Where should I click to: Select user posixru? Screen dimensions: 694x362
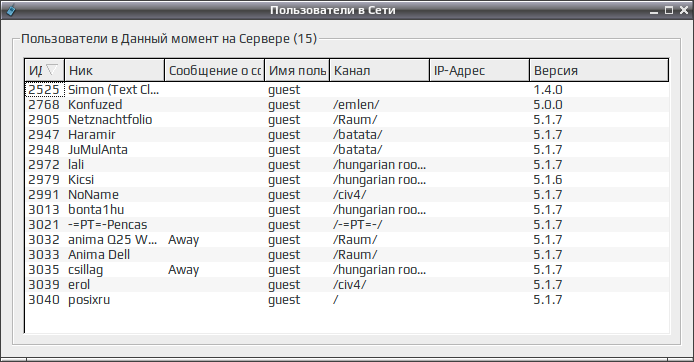coord(89,300)
